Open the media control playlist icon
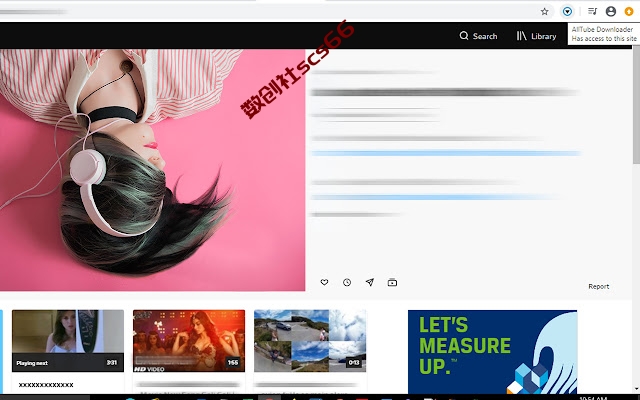Screen dimensions: 640x400 592,11
